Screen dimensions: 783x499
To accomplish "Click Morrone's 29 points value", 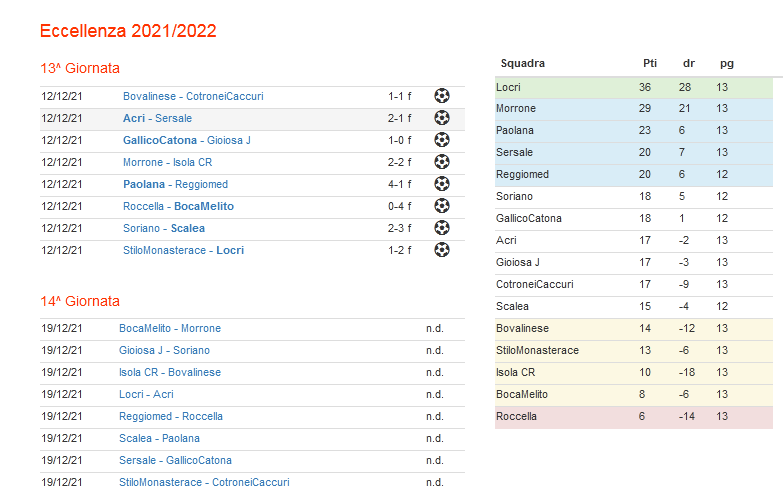I will pos(645,108).
